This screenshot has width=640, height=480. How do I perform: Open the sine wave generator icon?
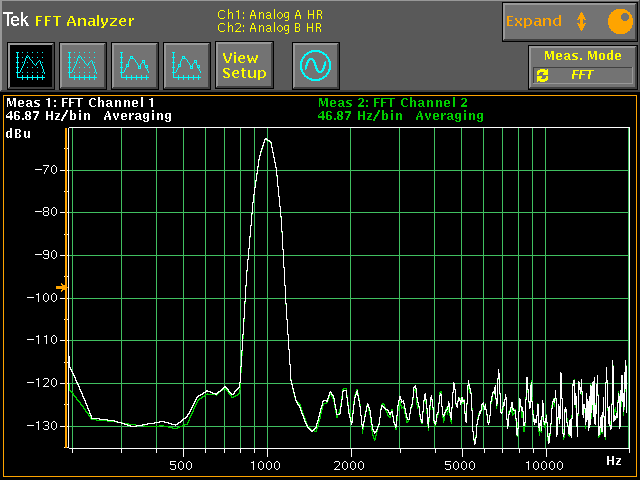pyautogui.click(x=316, y=67)
